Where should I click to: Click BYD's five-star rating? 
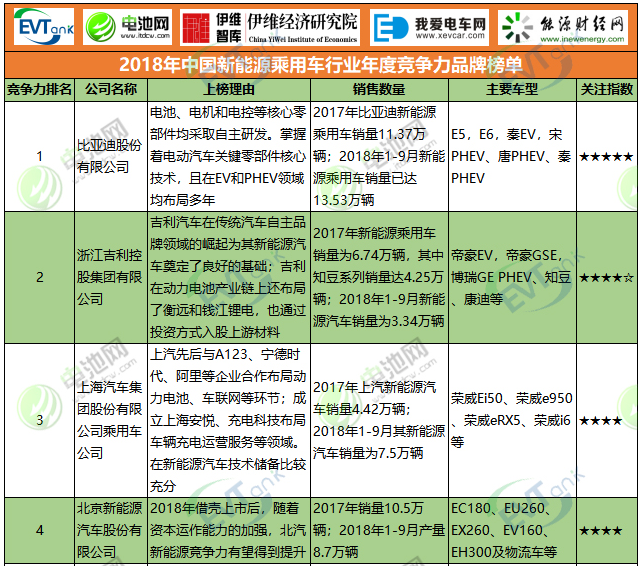tap(607, 157)
